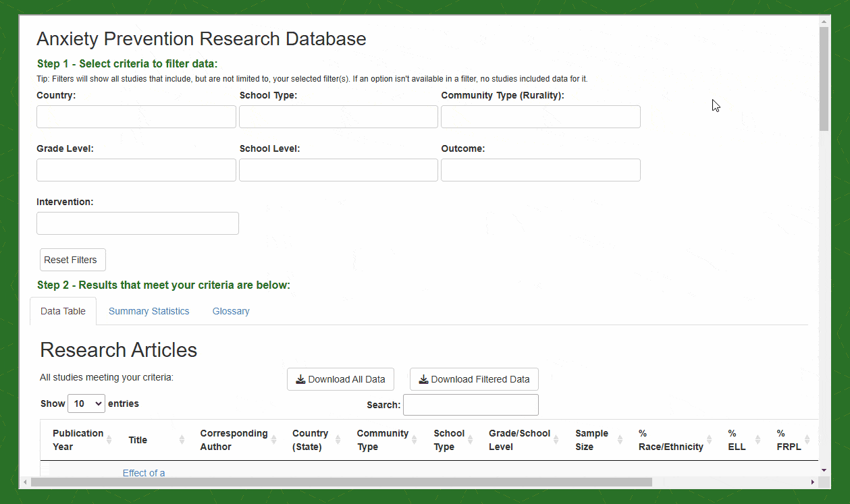Viewport: 850px width, 504px height.
Task: Click the vertical scrollbar thumb
Action: point(824,79)
